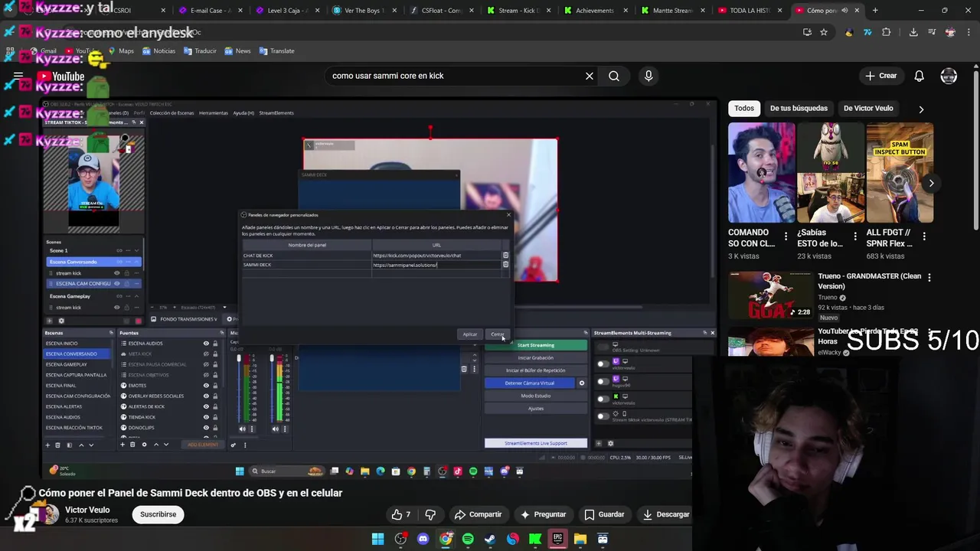Share the video via Compartir
980x551 pixels.
477,514
